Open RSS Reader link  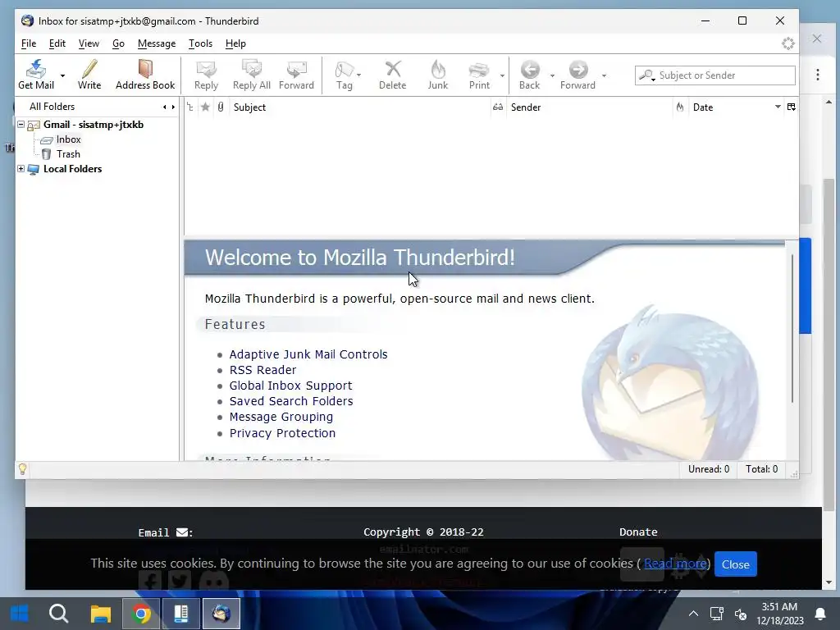(262, 370)
